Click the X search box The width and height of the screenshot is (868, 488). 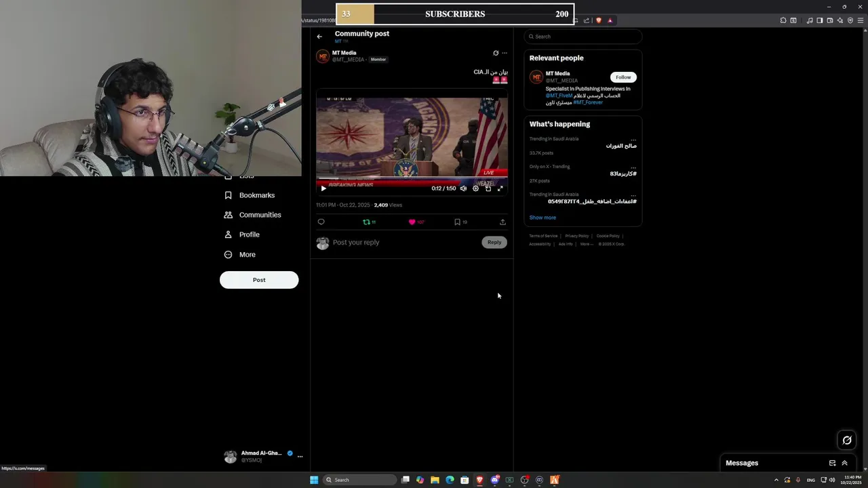tap(583, 37)
